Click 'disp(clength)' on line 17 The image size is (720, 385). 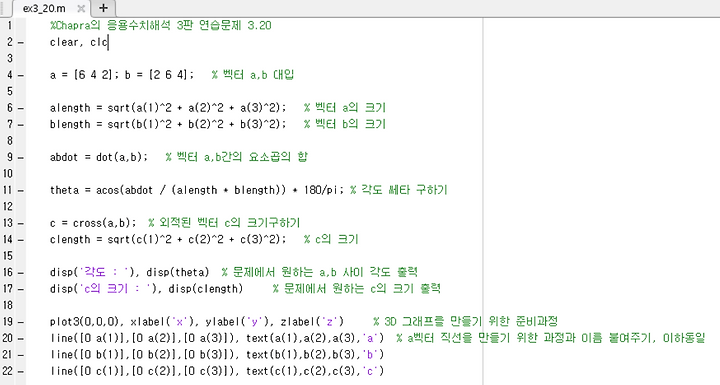(x=205, y=289)
